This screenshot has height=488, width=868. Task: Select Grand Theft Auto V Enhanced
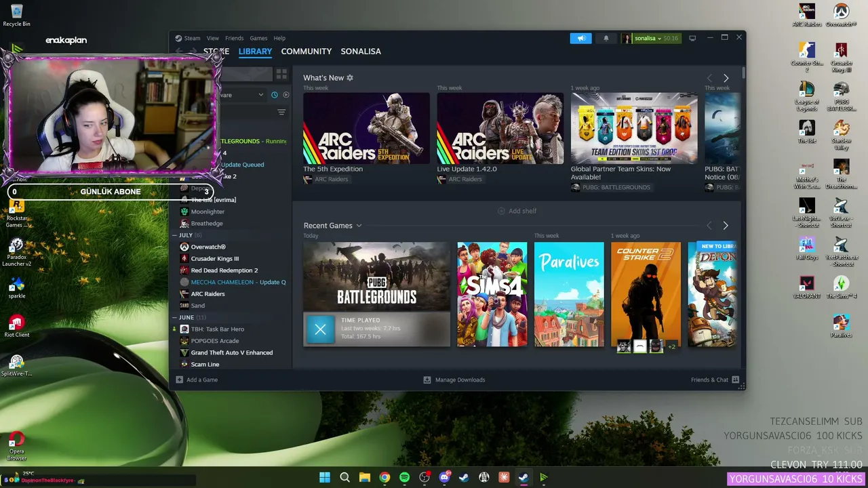(x=232, y=352)
